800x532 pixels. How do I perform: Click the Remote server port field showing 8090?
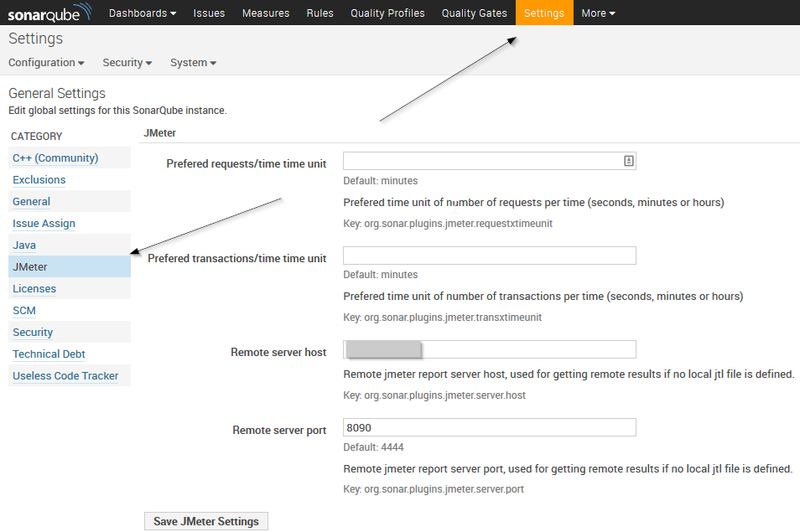(x=489, y=427)
